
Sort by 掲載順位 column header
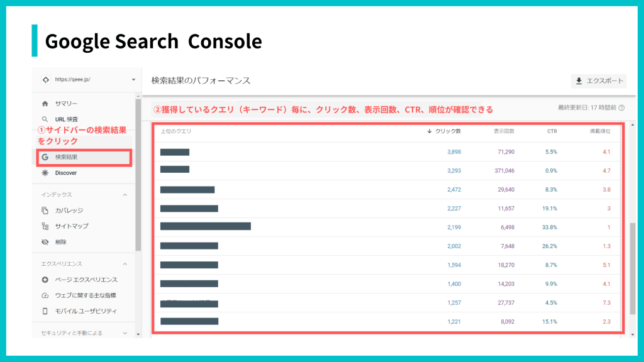[x=600, y=131]
